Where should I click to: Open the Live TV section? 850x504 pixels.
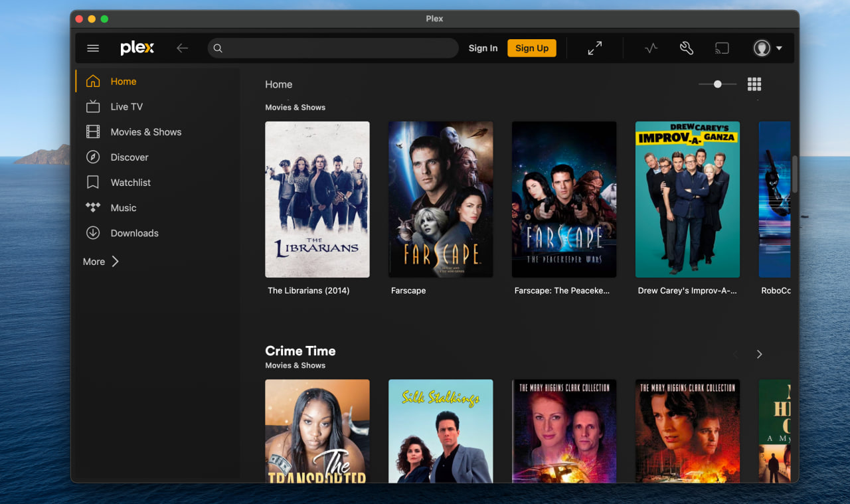coord(126,106)
